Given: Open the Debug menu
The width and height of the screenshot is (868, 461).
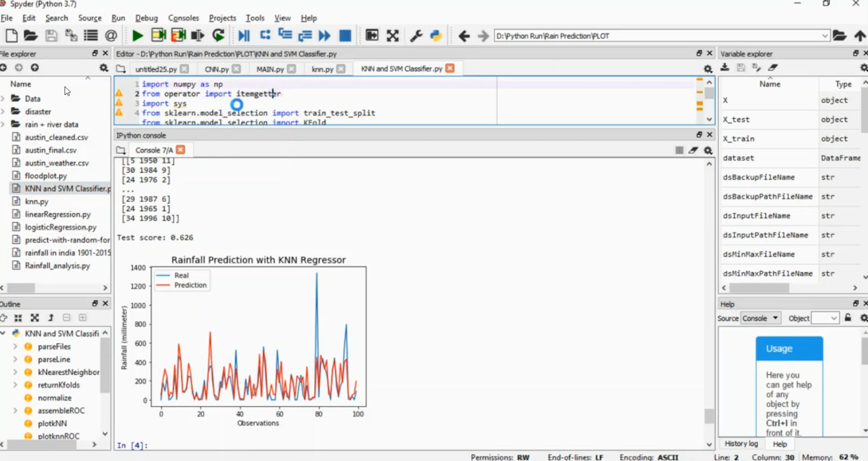Looking at the screenshot, I should 146,18.
